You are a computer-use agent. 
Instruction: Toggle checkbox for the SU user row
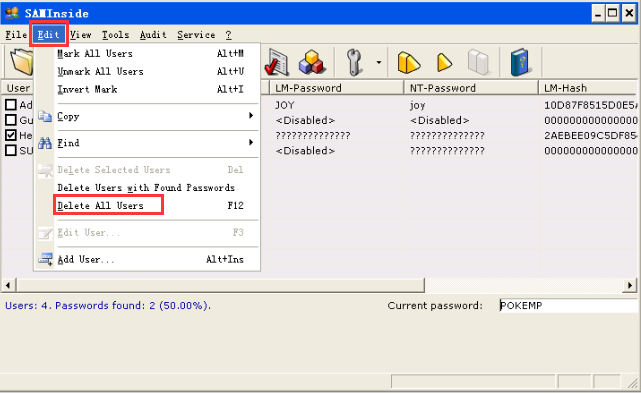pyautogui.click(x=11, y=150)
